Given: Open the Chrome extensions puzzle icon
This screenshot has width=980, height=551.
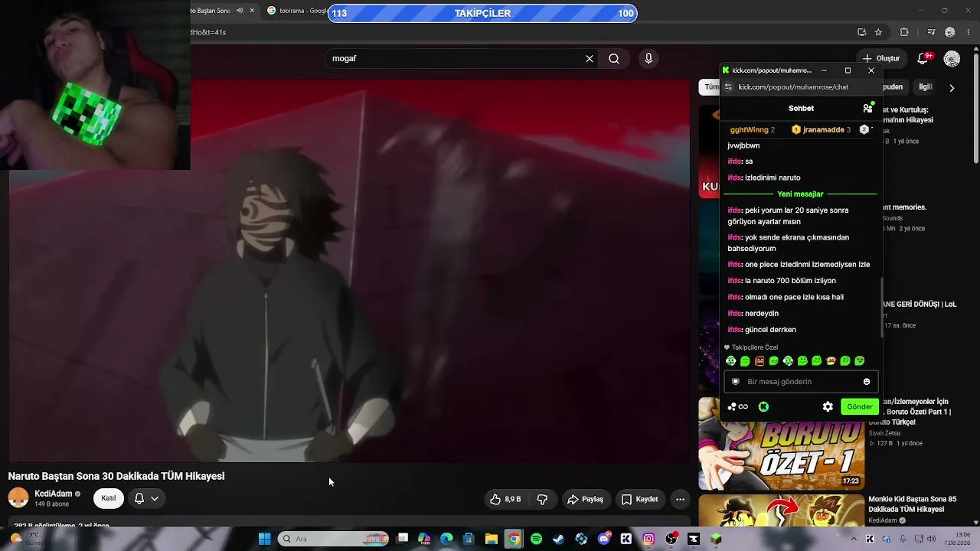Looking at the screenshot, I should pyautogui.click(x=904, y=32).
